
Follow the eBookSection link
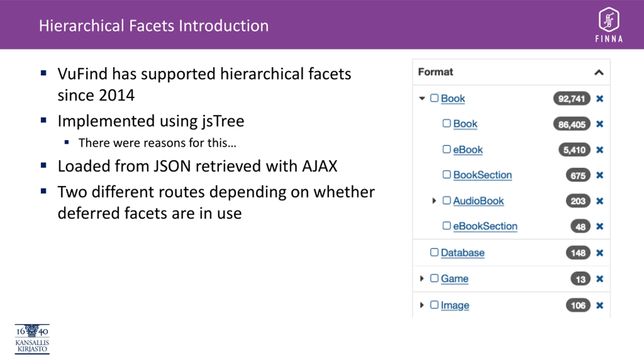[x=485, y=226]
